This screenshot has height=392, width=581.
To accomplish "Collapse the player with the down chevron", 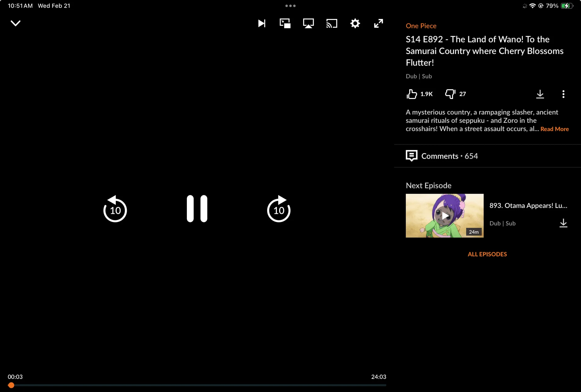I will tap(15, 23).
